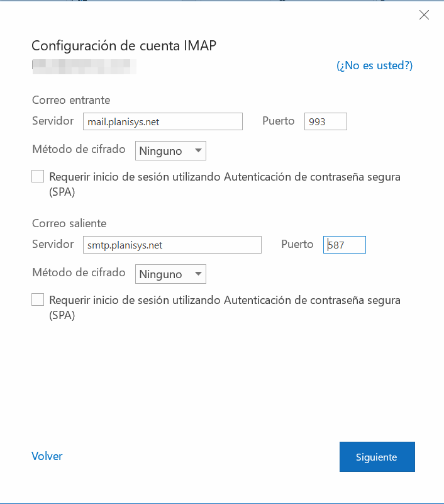Enable the SPA checkbox under Correo entrante
This screenshot has height=504, width=444.
(38, 176)
